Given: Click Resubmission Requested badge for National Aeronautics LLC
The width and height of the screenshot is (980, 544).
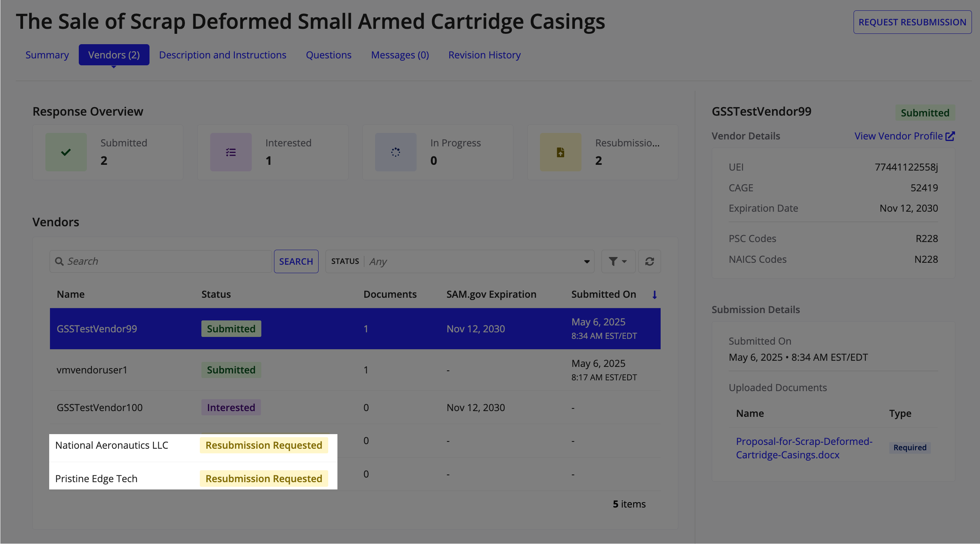Looking at the screenshot, I should point(264,445).
